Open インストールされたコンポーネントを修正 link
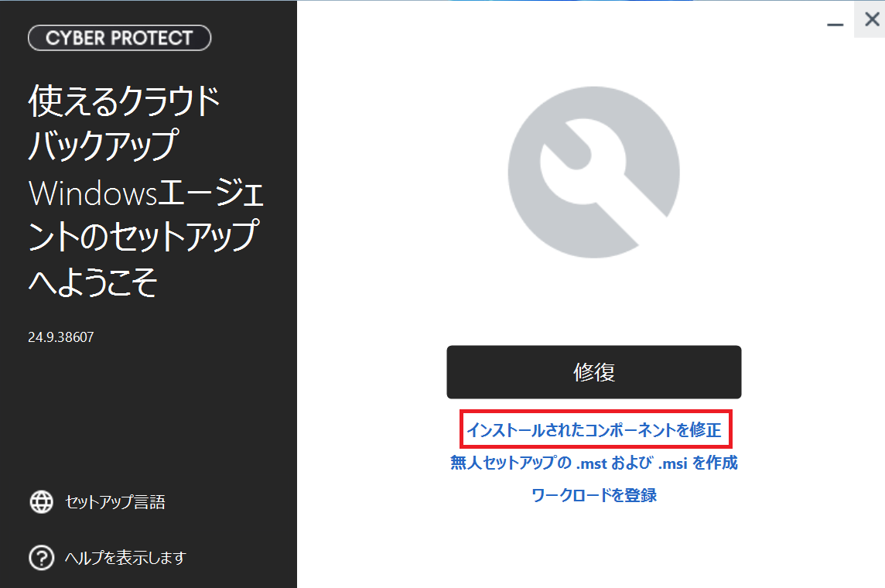This screenshot has height=588, width=885. 594,430
